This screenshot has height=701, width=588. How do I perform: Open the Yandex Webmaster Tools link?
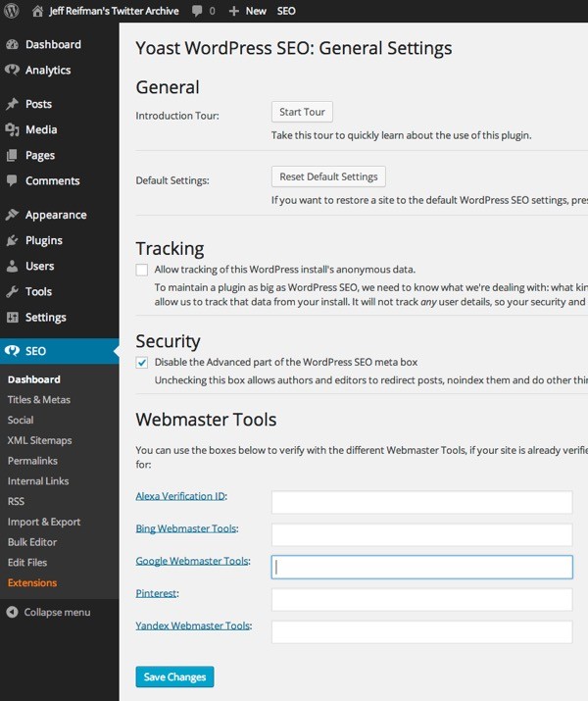[193, 626]
